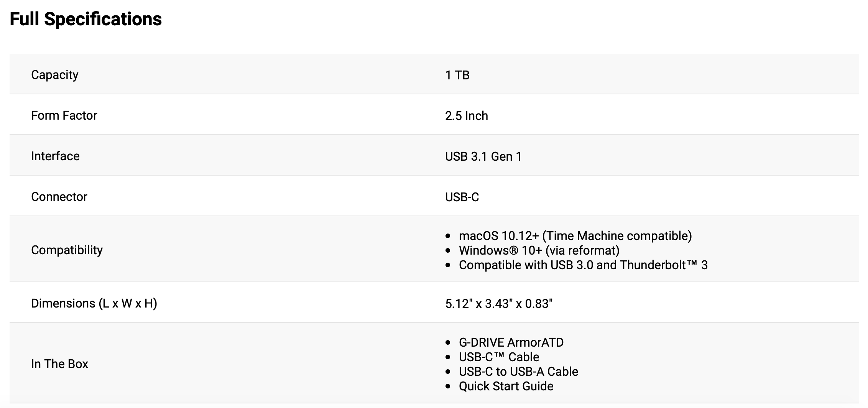Click the USB-C to USB-A Cable item
The width and height of the screenshot is (868, 408).
pos(518,372)
